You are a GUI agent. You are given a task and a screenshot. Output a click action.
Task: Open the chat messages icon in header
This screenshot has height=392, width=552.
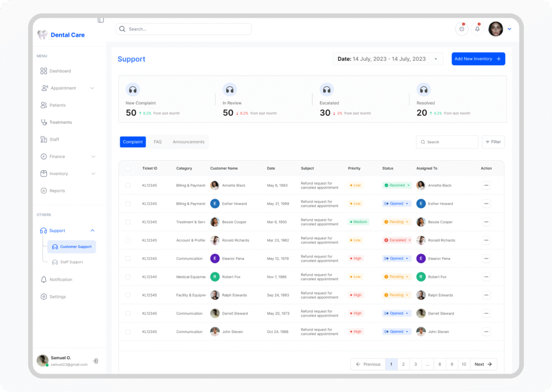462,29
